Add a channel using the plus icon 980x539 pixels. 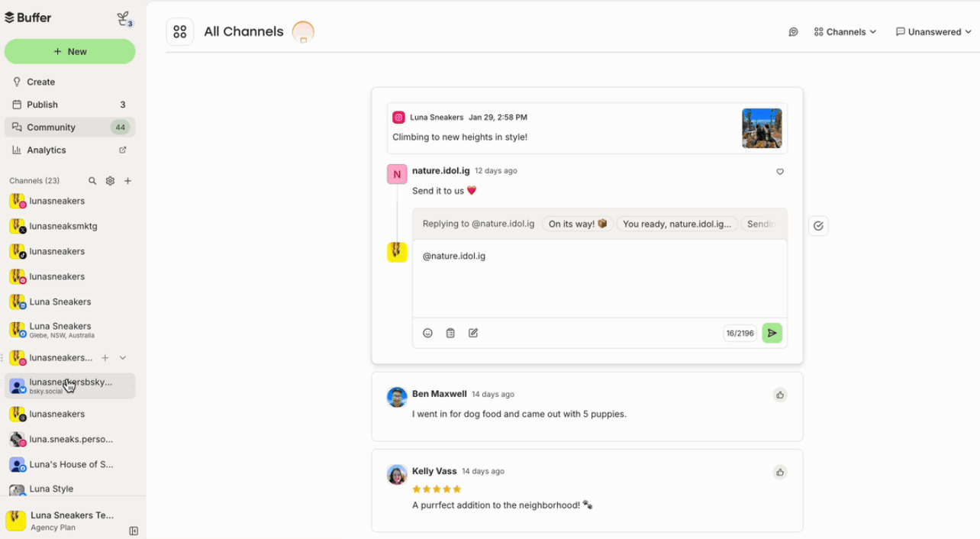128,181
